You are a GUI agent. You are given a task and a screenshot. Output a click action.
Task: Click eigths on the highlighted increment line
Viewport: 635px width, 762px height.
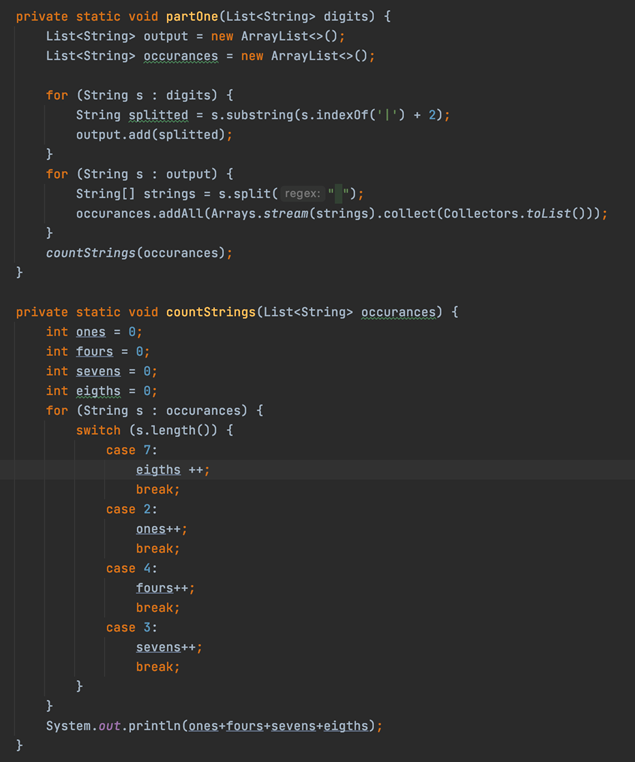click(158, 470)
